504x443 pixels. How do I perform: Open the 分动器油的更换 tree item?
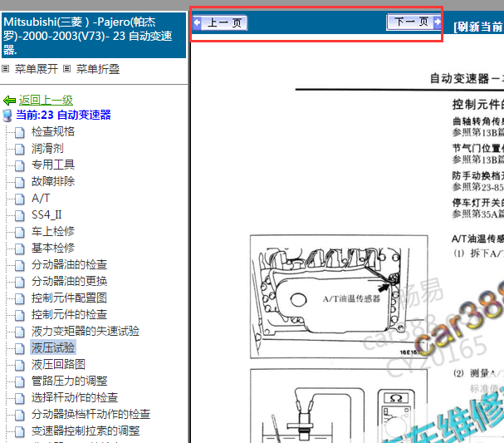[69, 282]
